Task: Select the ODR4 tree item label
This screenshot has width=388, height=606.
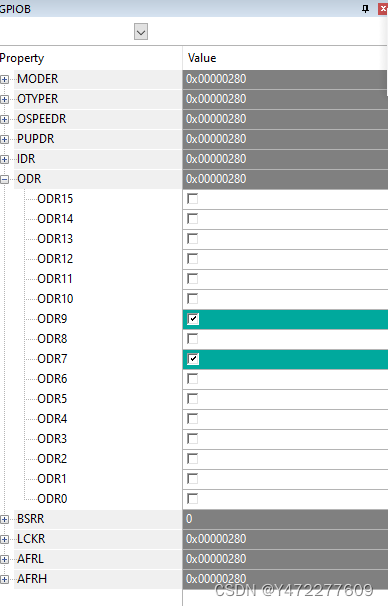Action: pyautogui.click(x=52, y=419)
